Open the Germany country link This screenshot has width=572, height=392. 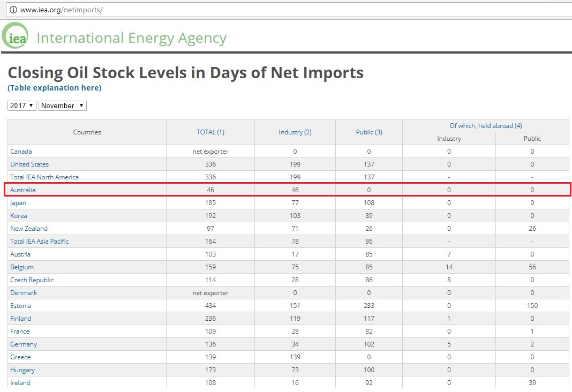(x=24, y=344)
